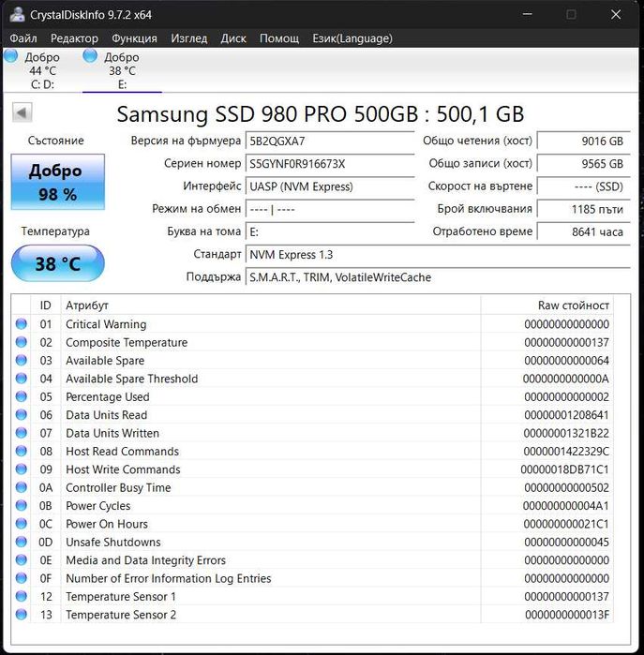Select the Composite Temperature attribute text
Image resolution: width=644 pixels, height=655 pixels.
pos(127,343)
